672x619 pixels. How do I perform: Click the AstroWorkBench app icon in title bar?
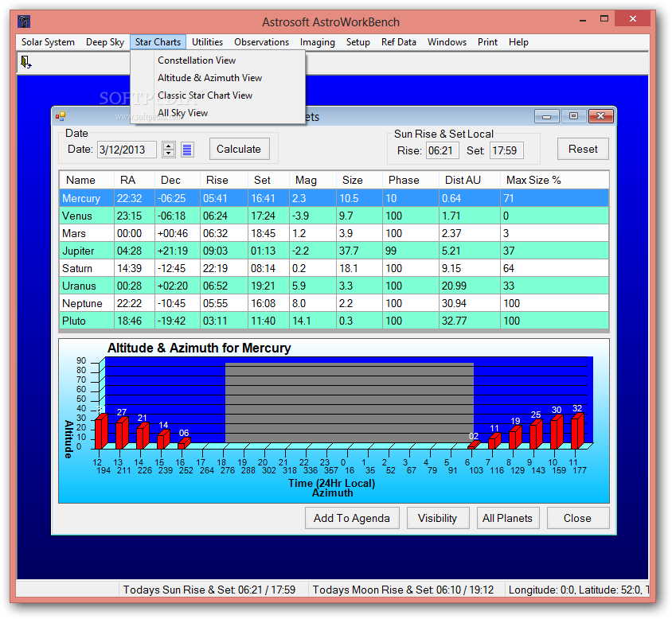tap(24, 21)
